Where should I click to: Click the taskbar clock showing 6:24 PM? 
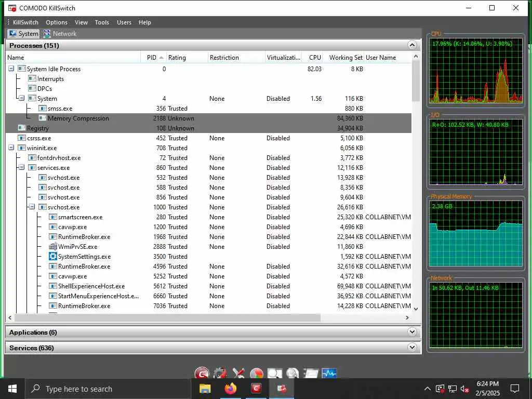tap(487, 389)
